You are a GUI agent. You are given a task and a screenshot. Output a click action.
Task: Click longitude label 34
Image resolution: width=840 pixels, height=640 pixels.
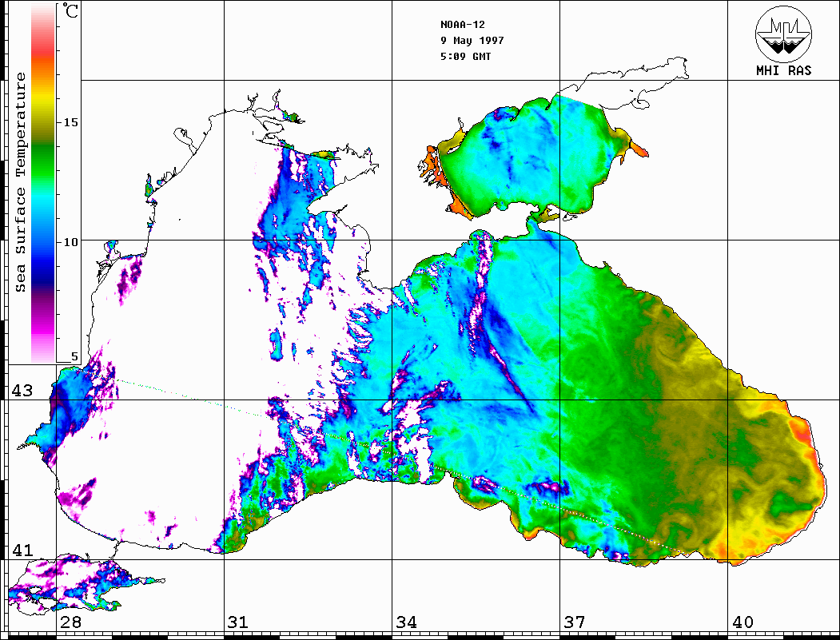[407, 622]
